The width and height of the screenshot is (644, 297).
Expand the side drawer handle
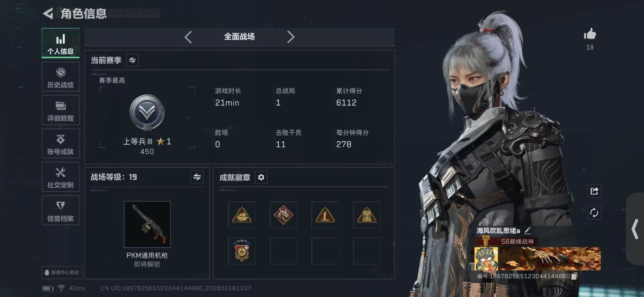635,229
